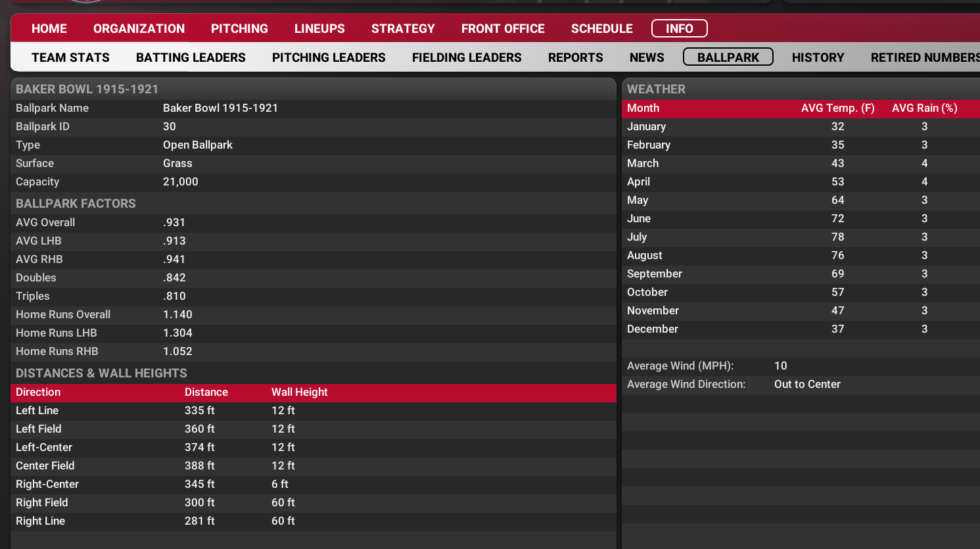Screen dimensions: 980x549
Task: View the RETIRED NUMBERS subtab
Action: [923, 58]
